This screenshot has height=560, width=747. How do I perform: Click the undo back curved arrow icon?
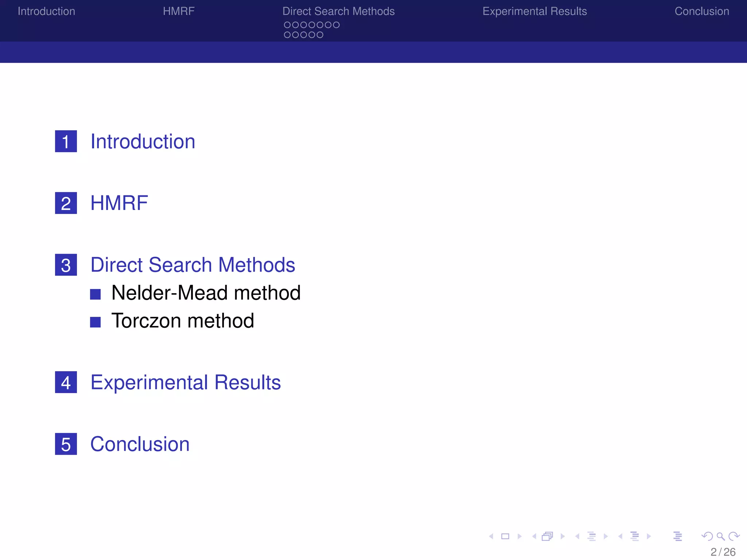707,536
